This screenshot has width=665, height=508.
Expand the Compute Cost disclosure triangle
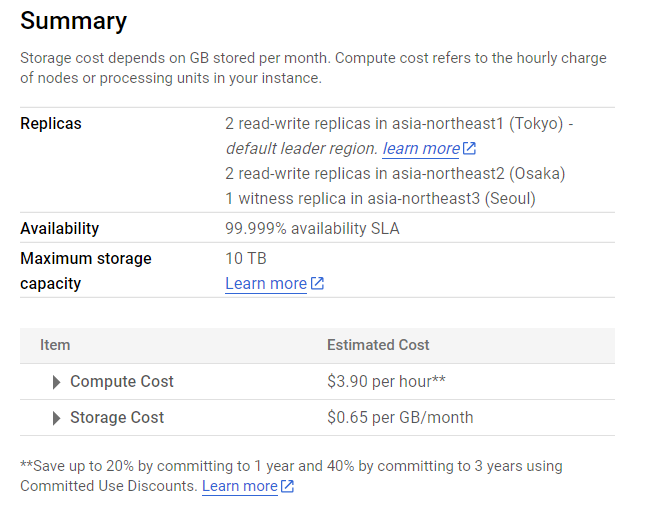(57, 382)
